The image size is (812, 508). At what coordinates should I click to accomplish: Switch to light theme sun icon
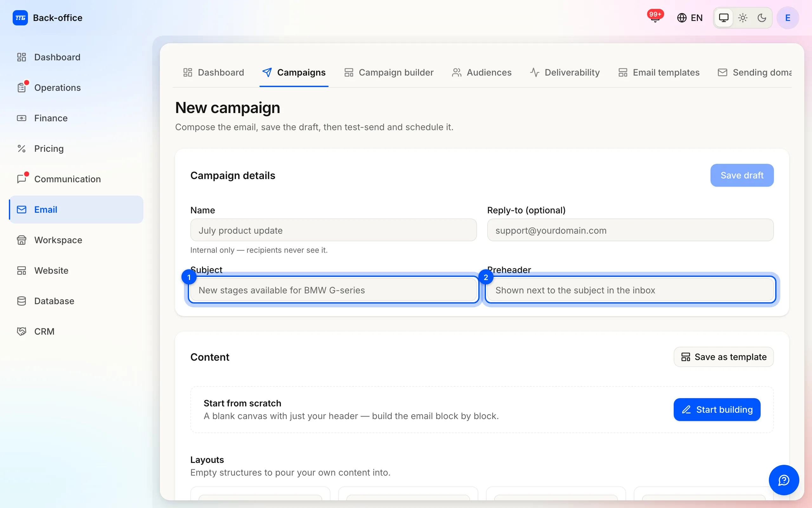pyautogui.click(x=743, y=18)
